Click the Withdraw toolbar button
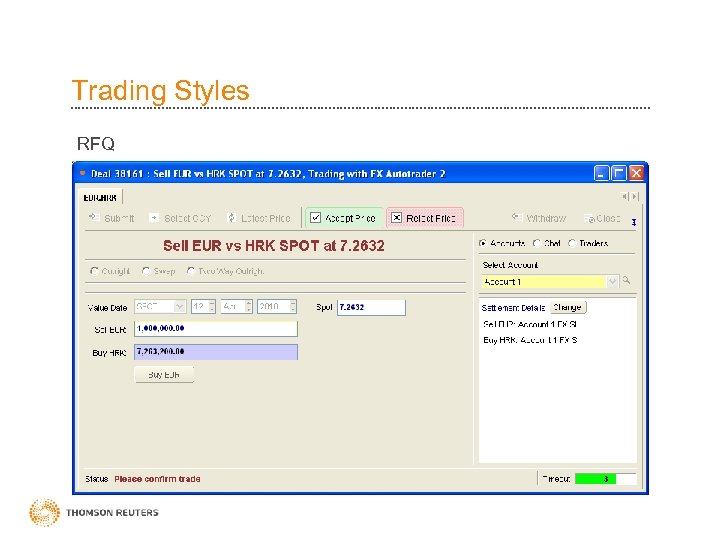Viewport: 720px width, 540px height. point(539,218)
